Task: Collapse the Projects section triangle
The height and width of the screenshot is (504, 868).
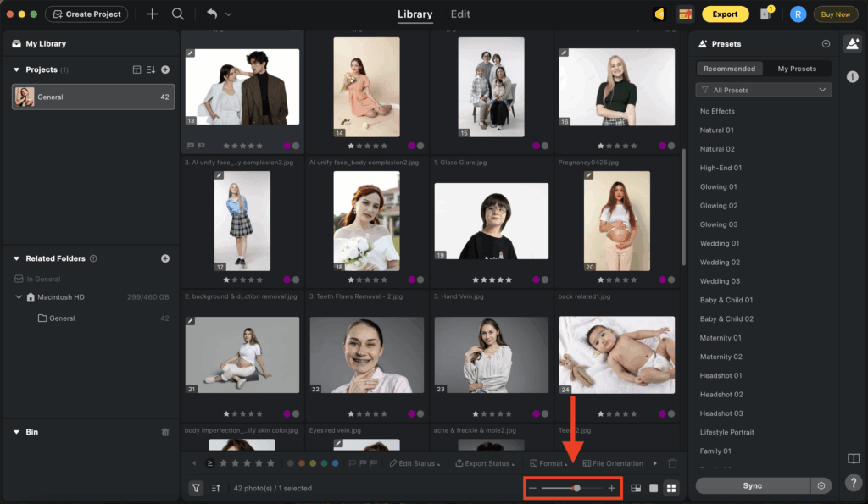Action: (17, 69)
